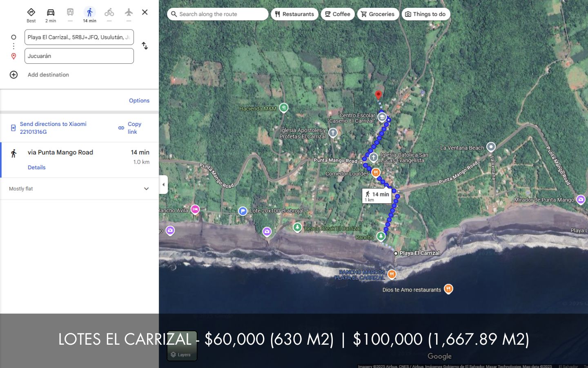This screenshot has width=588, height=368.
Task: Open Beach Break El Carrizal marker
Action: point(297,227)
